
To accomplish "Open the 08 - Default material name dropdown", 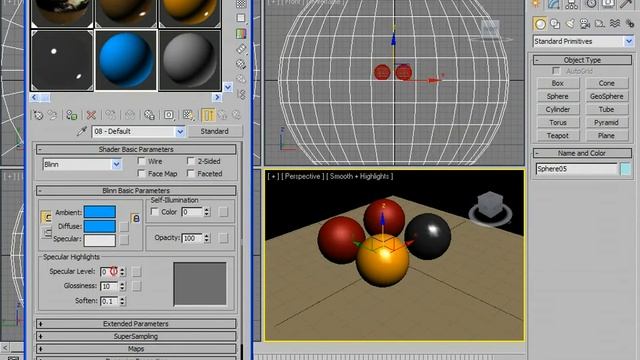I will tap(180, 131).
